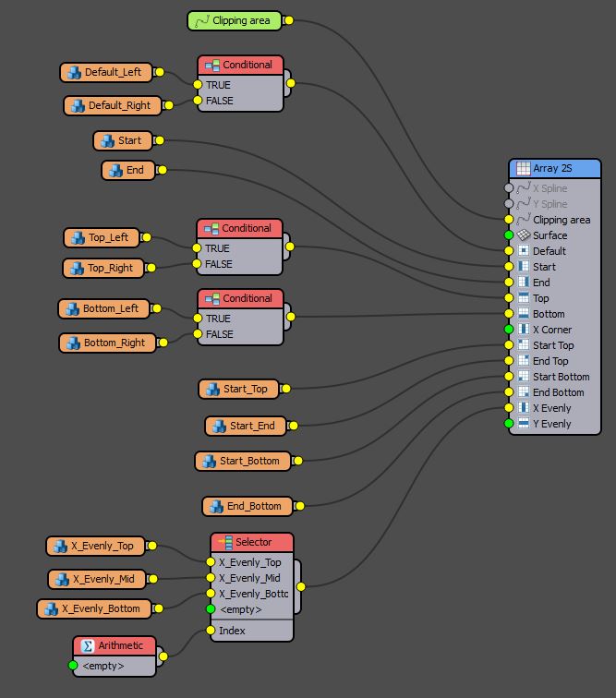Viewport: 616px width, 698px height.
Task: Click the output tab of the Arithmetic node
Action: [163, 656]
